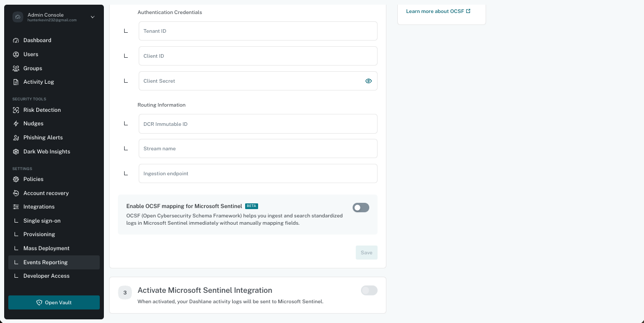
Task: Open the Dashboard page
Action: [x=54, y=40]
